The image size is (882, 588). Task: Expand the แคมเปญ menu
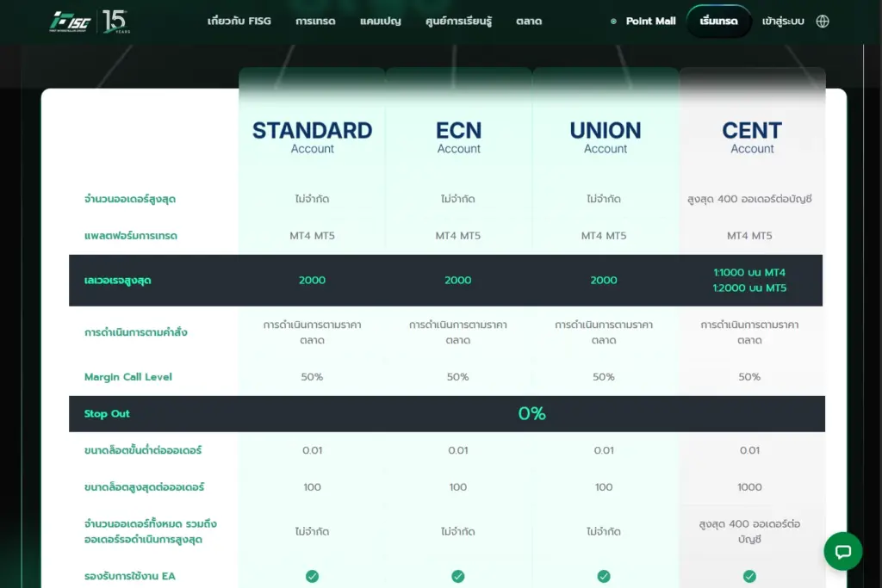click(x=381, y=22)
